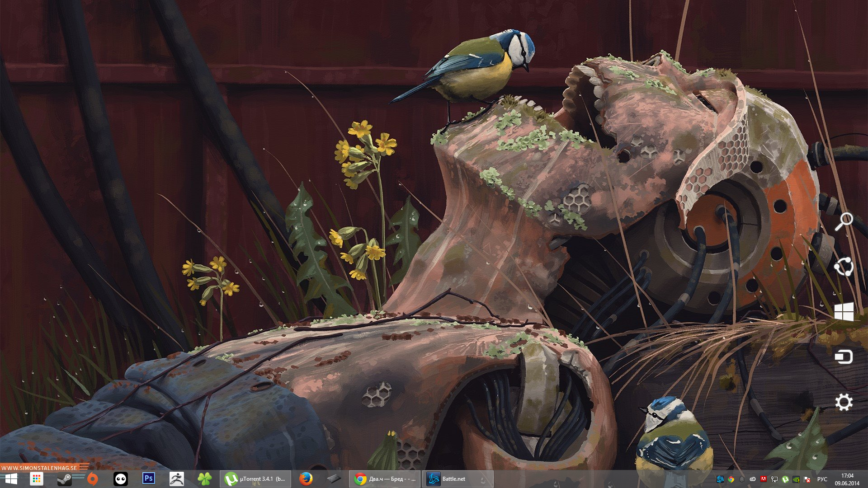The height and width of the screenshot is (488, 868).
Task: Launch Steam from the taskbar
Action: [65, 479]
